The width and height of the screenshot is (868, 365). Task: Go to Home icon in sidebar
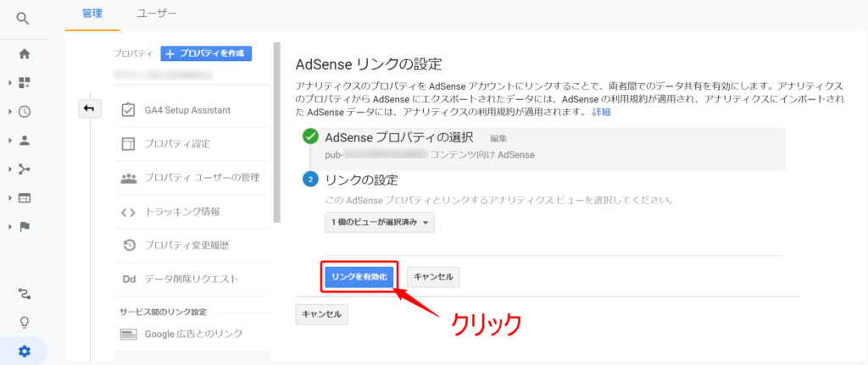tap(25, 54)
